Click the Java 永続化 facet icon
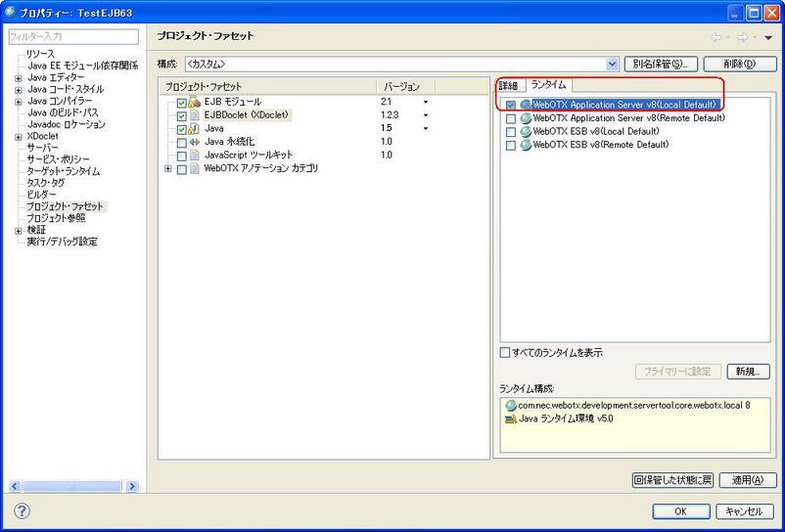This screenshot has height=532, width=785. (x=194, y=142)
